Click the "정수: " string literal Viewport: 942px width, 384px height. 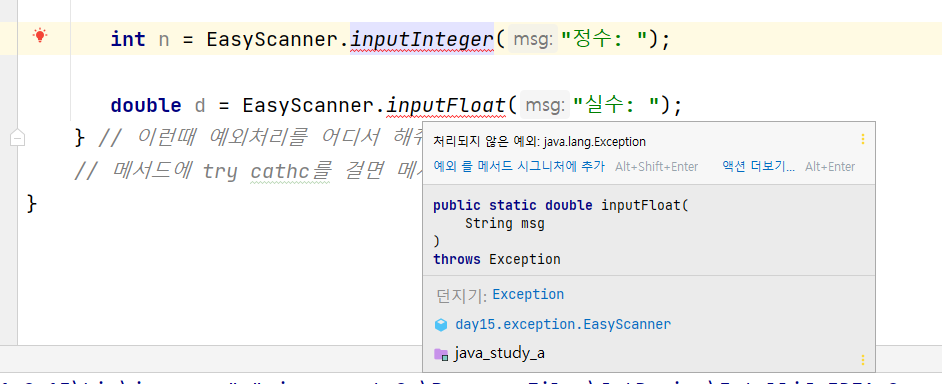point(603,40)
